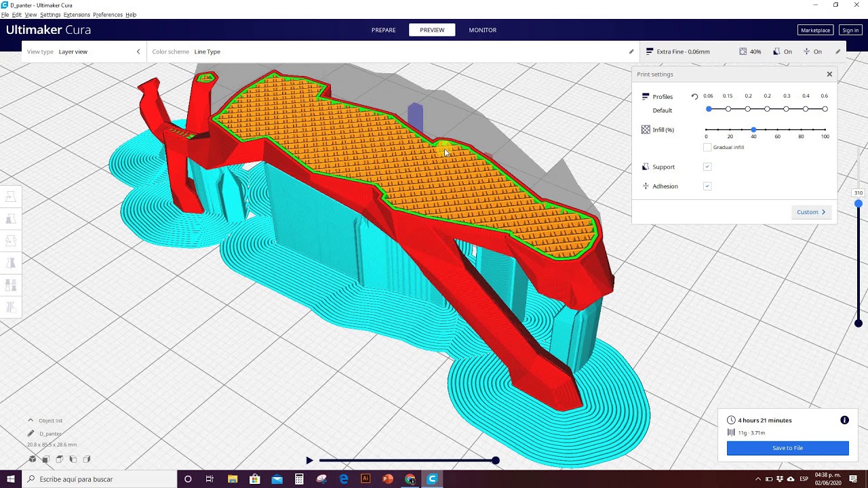The height and width of the screenshot is (488, 868).
Task: Select the 0.06 profile radio point
Action: point(709,109)
